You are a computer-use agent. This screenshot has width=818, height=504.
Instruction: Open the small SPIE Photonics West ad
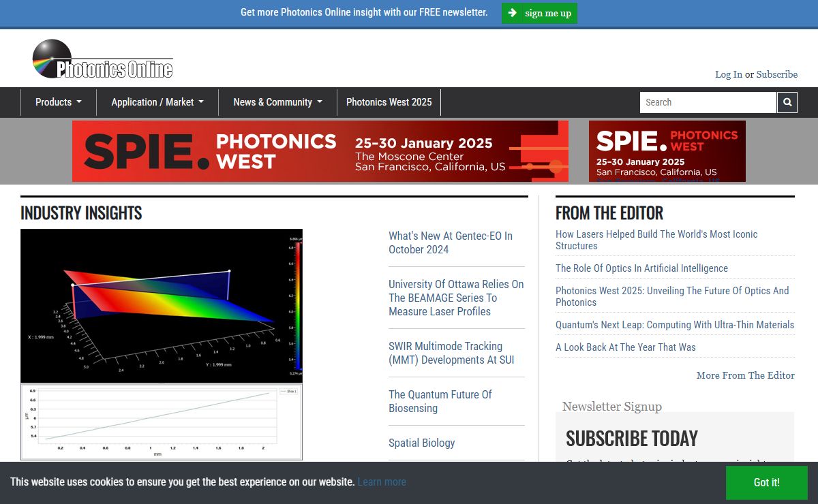667,151
